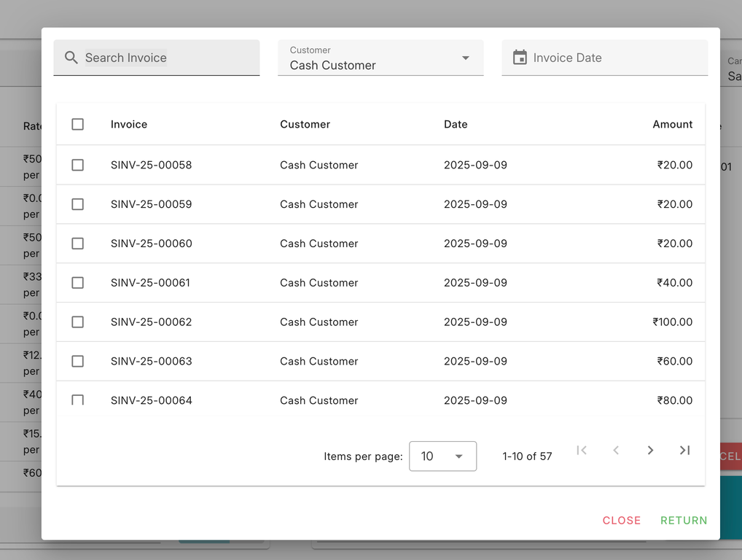
Task: Click the Close button
Action: click(x=621, y=520)
